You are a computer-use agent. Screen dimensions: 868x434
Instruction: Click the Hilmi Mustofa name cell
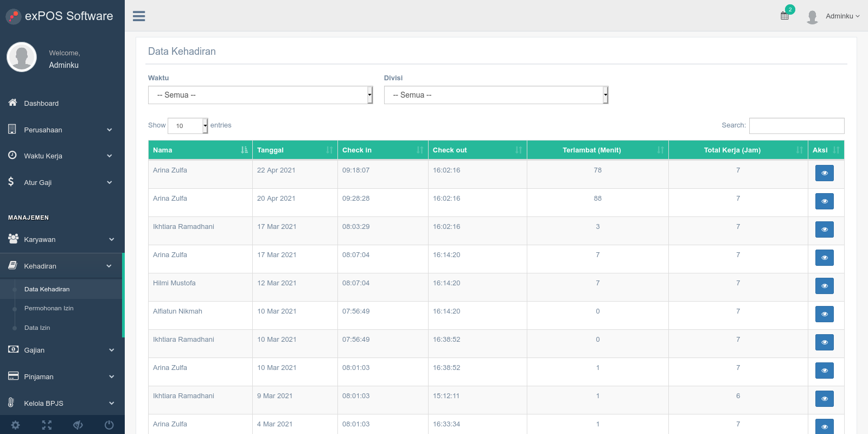pyautogui.click(x=200, y=287)
